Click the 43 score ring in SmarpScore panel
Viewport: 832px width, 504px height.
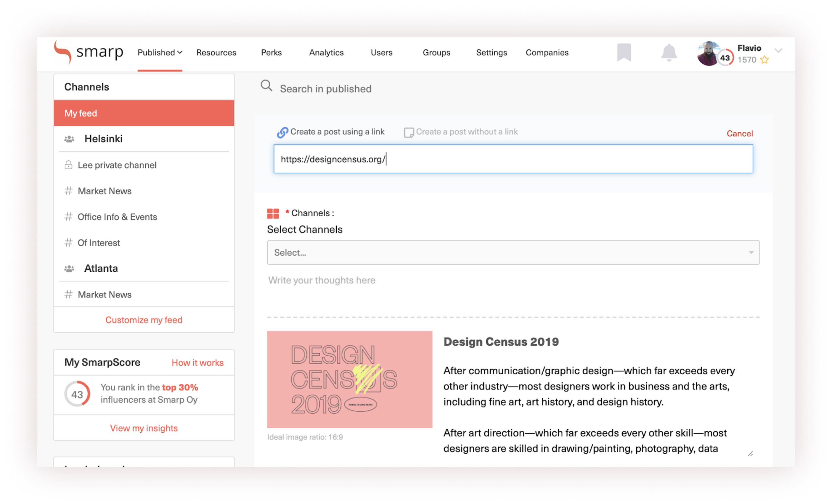pyautogui.click(x=77, y=394)
